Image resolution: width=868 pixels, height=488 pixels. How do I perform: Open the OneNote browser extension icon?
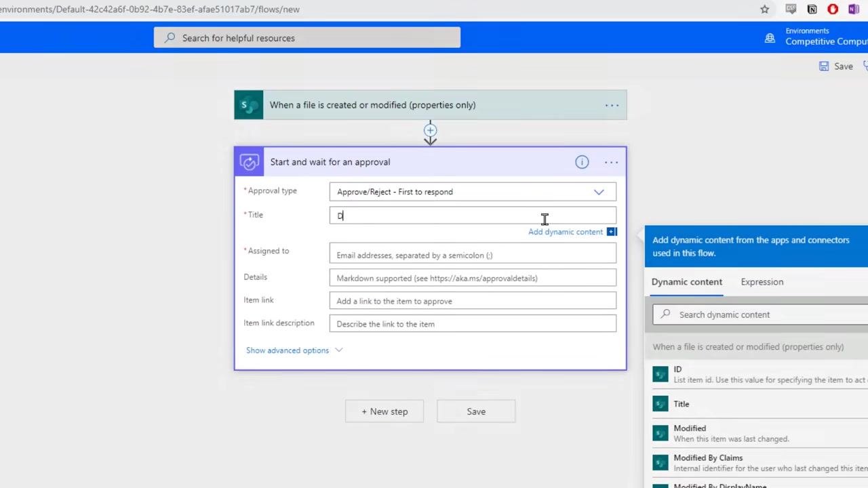(853, 9)
